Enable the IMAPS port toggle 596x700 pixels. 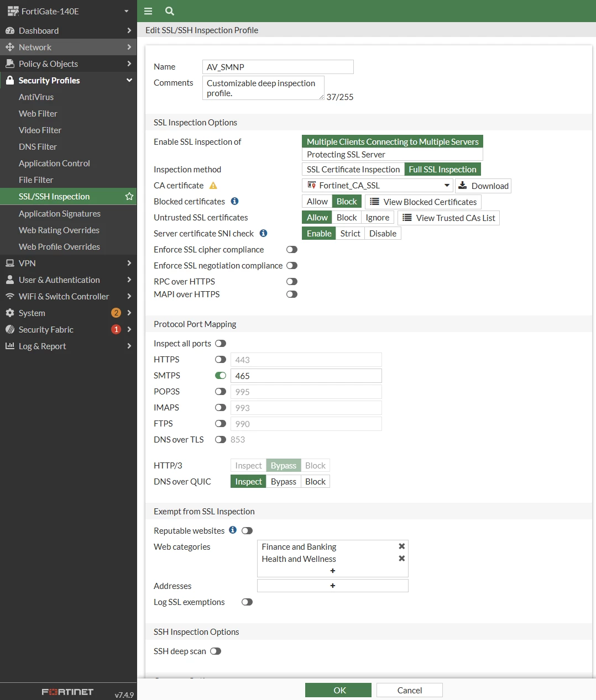pyautogui.click(x=221, y=408)
